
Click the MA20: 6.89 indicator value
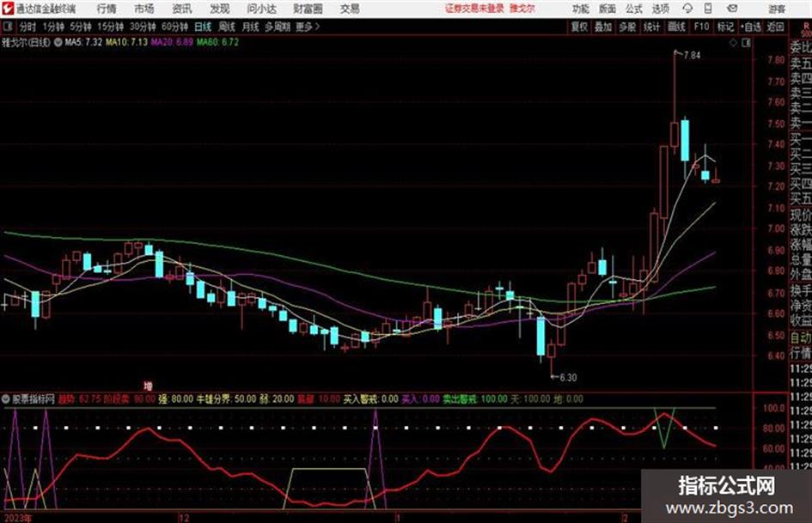click(172, 42)
